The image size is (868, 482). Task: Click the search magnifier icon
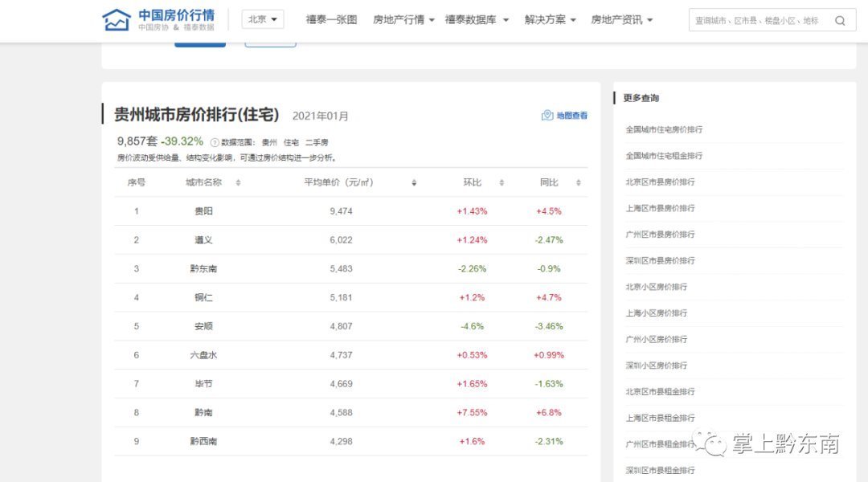pyautogui.click(x=840, y=20)
